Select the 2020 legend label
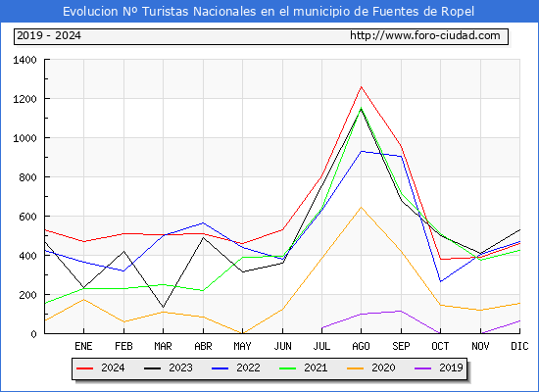 click(383, 367)
